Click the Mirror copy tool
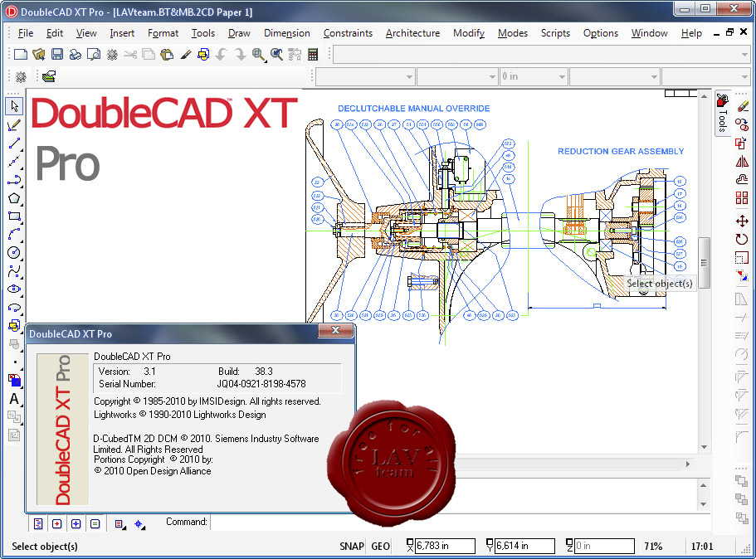 point(742,162)
